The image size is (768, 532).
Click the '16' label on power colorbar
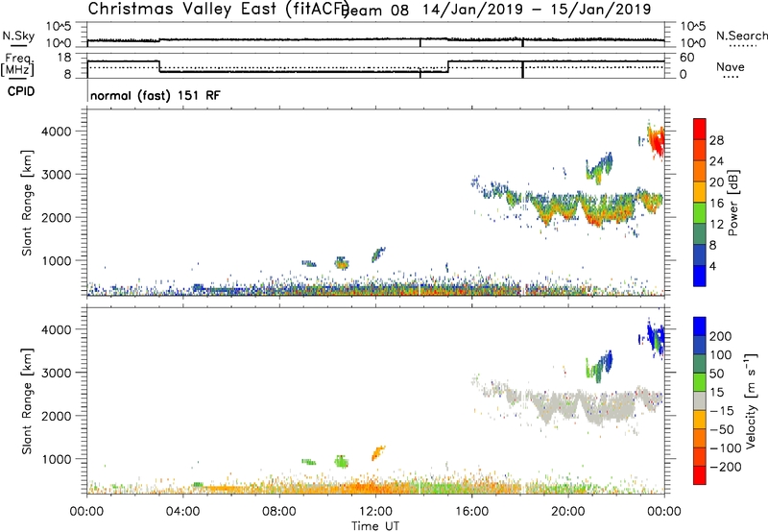pyautogui.click(x=716, y=203)
